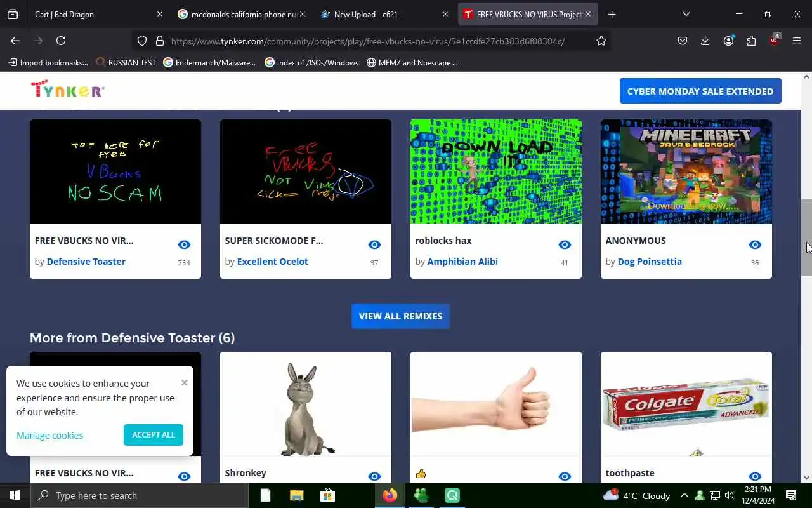Image resolution: width=812 pixels, height=508 pixels.
Task: Open MEMZ and Noescape bookmark
Action: click(x=412, y=62)
